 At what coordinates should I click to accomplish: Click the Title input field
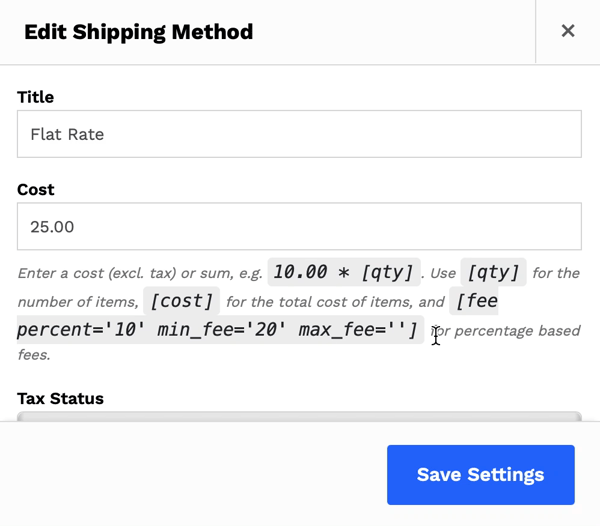pos(299,134)
